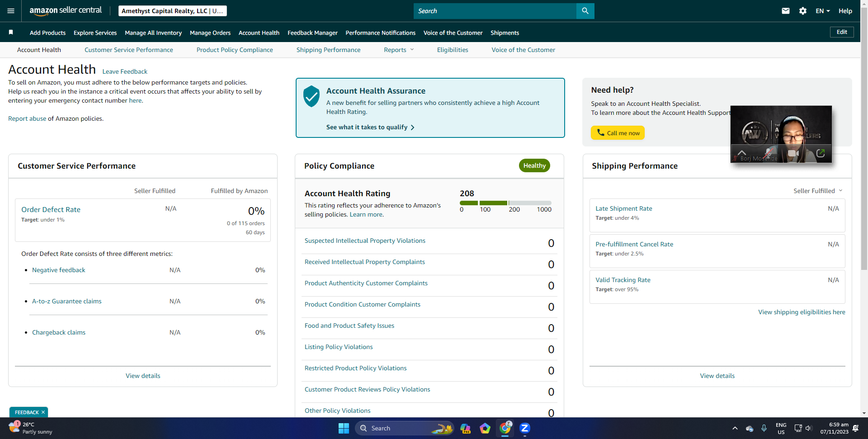Viewport: 868px width, 439px height.
Task: Open Explore Services in the favorites bar
Action: click(95, 33)
